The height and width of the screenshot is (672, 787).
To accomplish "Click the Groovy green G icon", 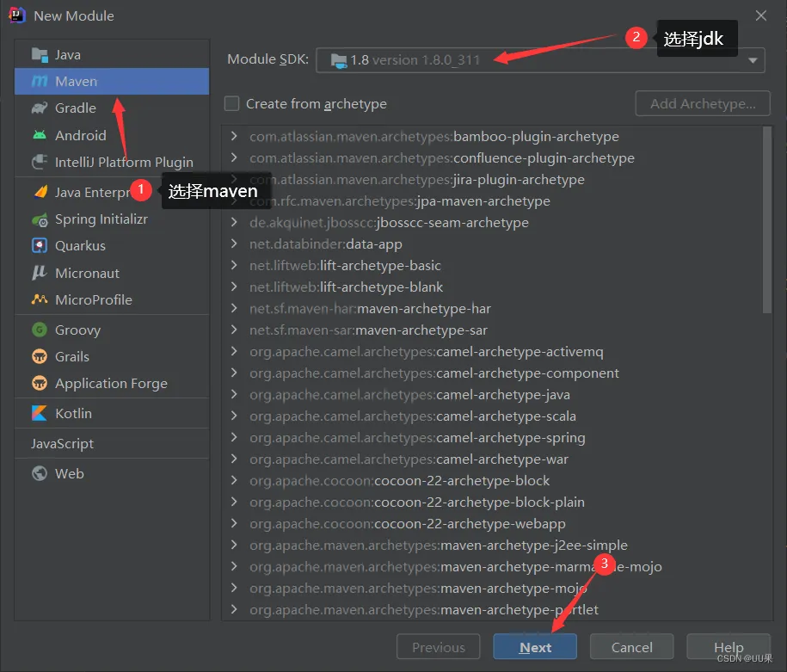I will point(40,330).
